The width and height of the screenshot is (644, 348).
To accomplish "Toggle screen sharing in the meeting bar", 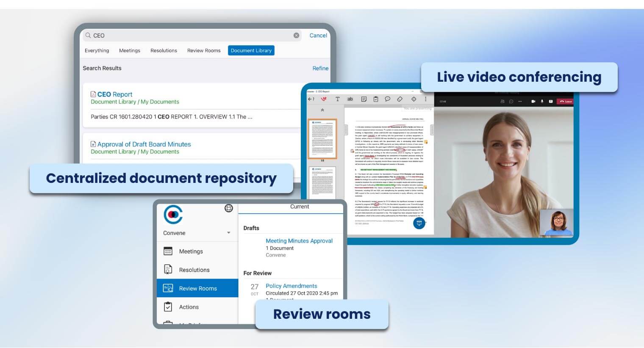I will 551,101.
